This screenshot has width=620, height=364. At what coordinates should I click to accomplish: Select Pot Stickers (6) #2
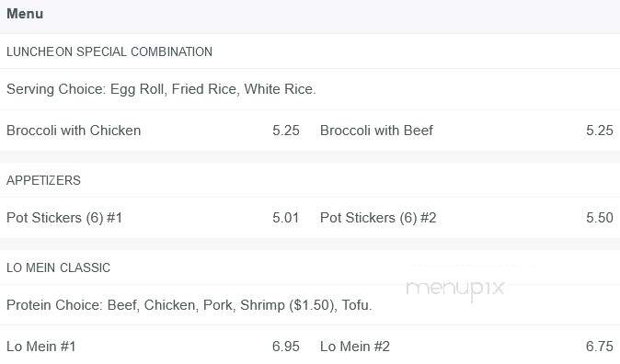tap(378, 218)
